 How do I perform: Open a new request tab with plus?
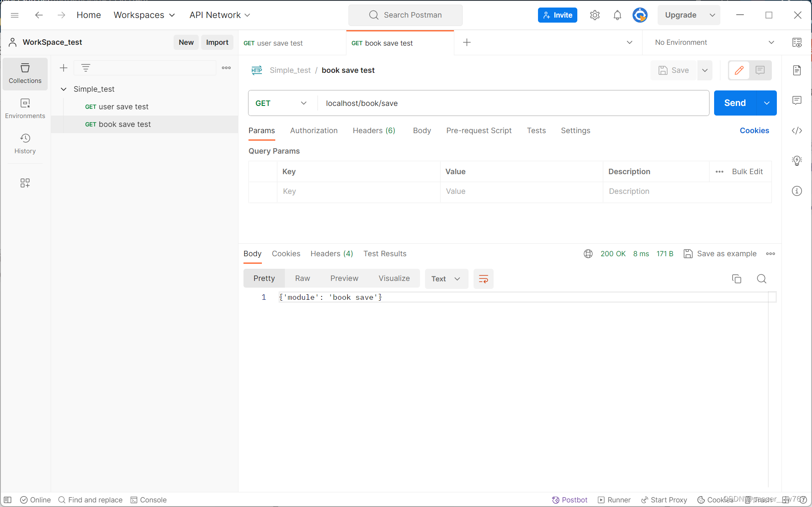(467, 42)
